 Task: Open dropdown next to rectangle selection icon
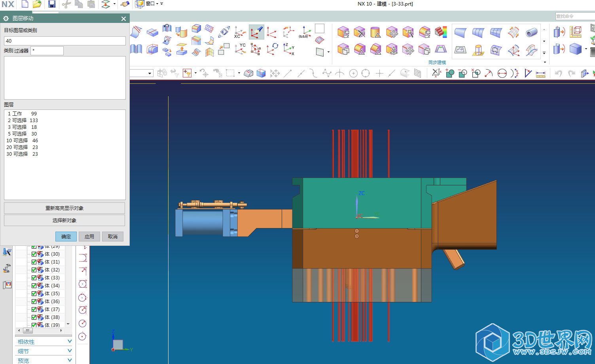point(239,73)
